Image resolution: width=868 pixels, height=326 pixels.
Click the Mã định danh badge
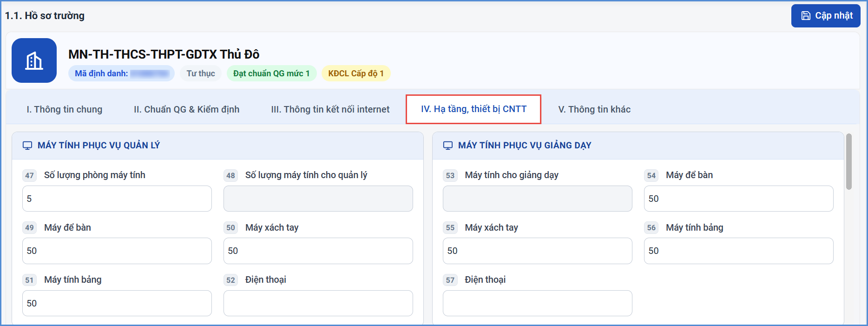(x=121, y=73)
